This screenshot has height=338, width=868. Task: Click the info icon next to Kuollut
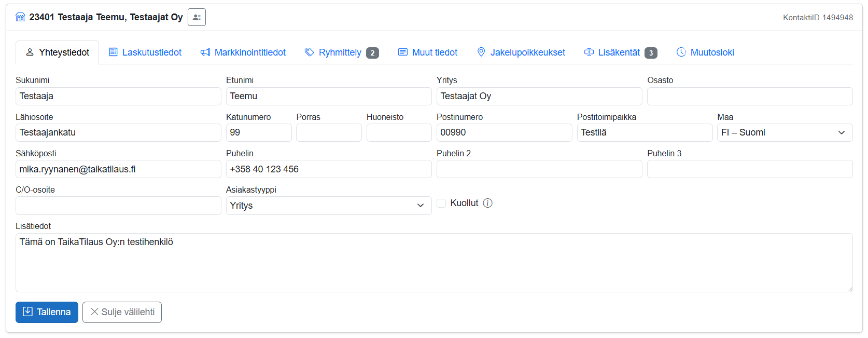click(x=488, y=203)
